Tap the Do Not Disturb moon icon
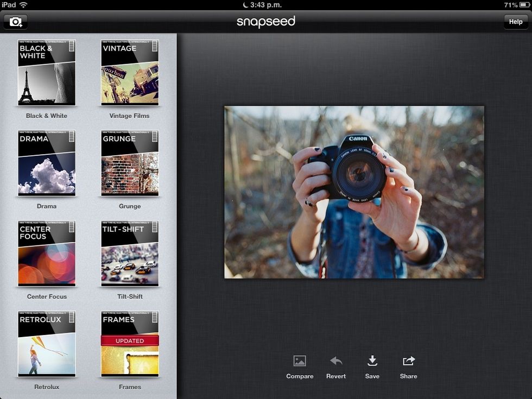Screen dimensions: 532x399 [245, 5]
